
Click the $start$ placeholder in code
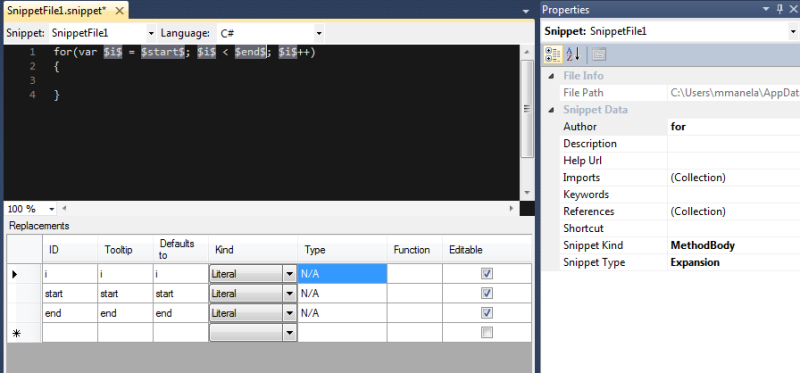163,52
